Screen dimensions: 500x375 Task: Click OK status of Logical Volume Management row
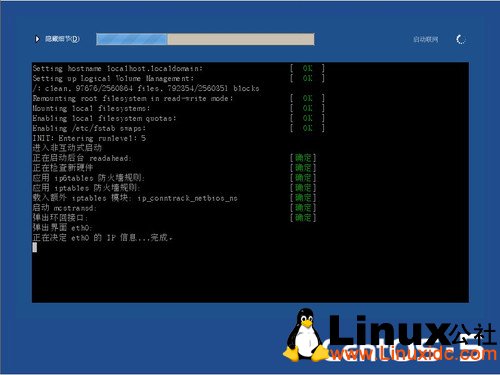307,78
